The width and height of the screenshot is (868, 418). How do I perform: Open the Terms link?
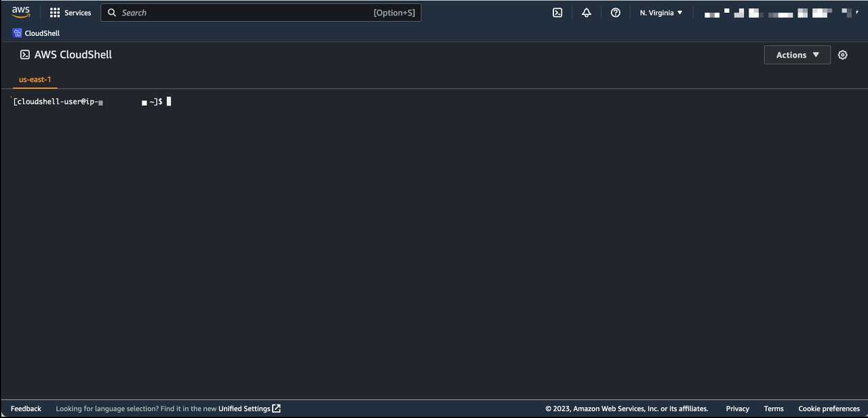point(774,409)
